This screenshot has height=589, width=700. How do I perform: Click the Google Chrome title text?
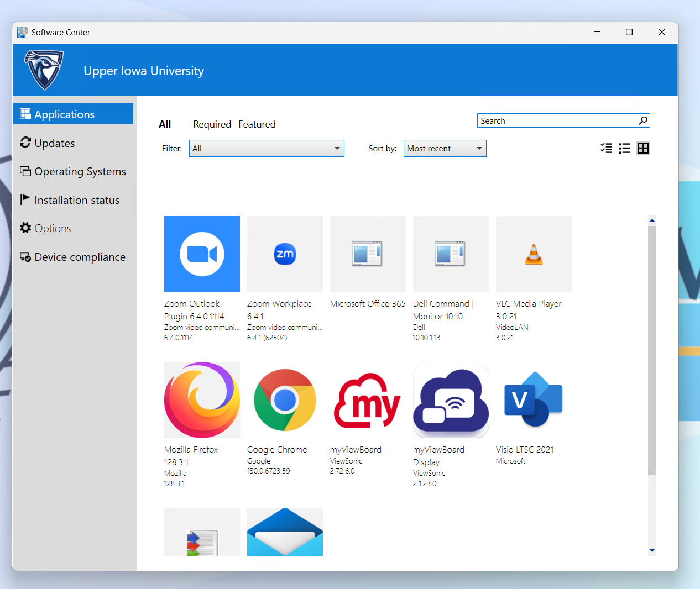coord(277,450)
